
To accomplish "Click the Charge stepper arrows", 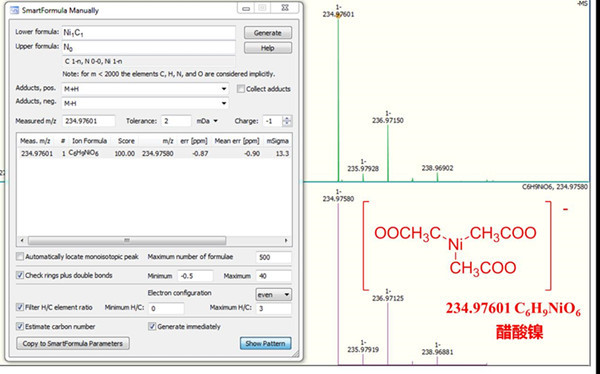I will point(287,121).
